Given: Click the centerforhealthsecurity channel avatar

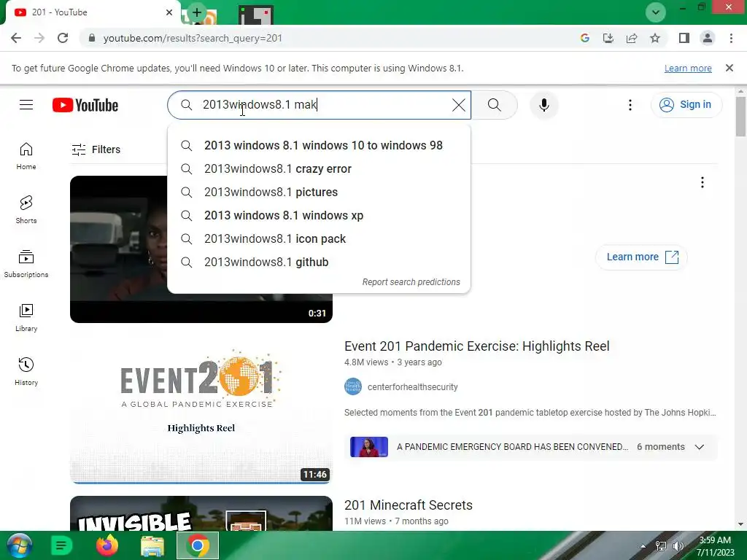Looking at the screenshot, I should click(353, 386).
